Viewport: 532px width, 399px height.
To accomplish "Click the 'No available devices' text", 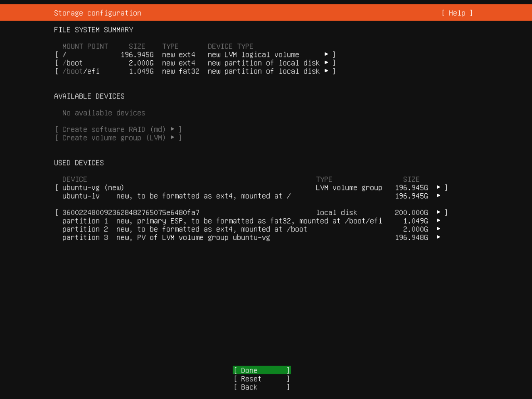I will click(103, 113).
